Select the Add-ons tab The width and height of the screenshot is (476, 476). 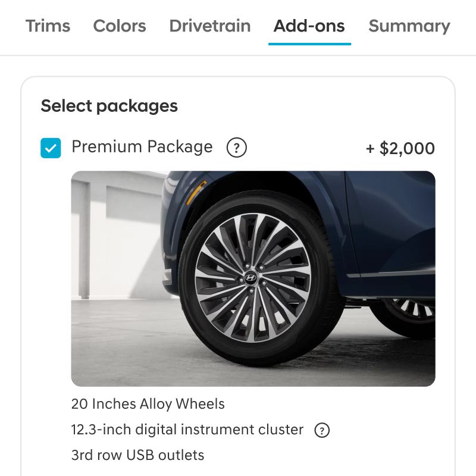[x=309, y=26]
